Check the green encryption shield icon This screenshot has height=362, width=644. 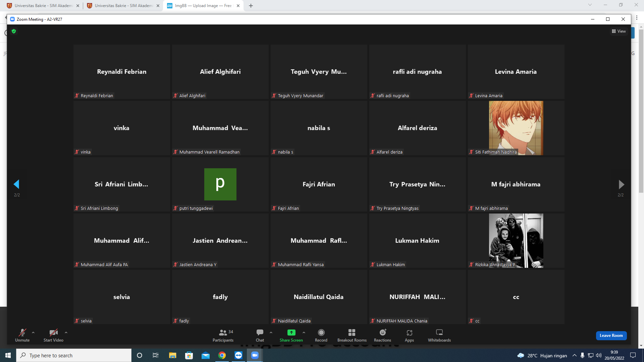pyautogui.click(x=14, y=31)
